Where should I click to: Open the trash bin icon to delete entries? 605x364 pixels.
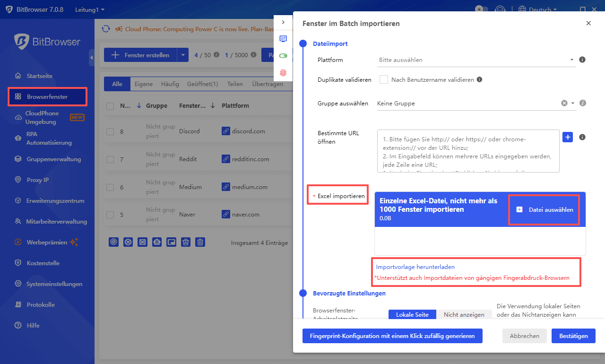pyautogui.click(x=200, y=242)
